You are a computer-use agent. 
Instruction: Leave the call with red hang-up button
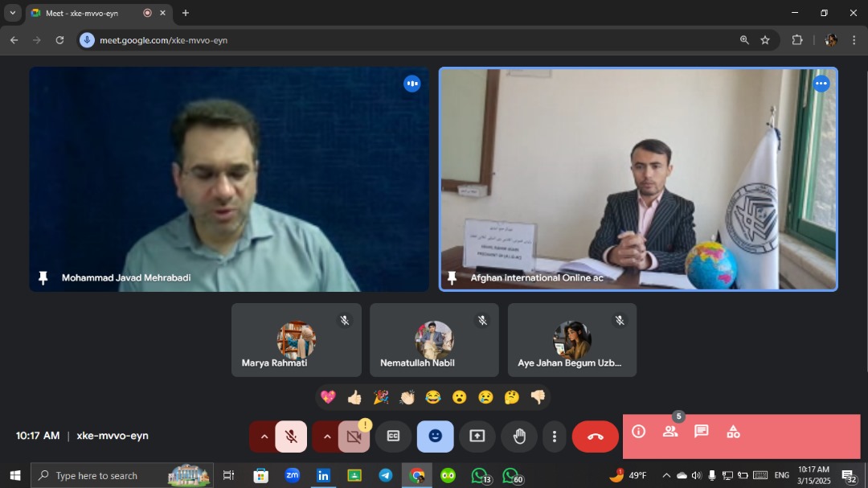[x=595, y=437]
